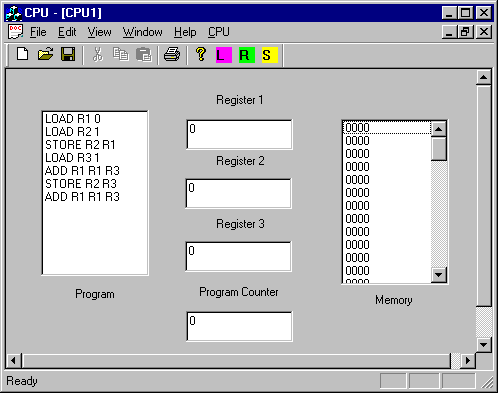The width and height of the screenshot is (498, 393).
Task: Open the CPU menu
Action: pos(219,32)
